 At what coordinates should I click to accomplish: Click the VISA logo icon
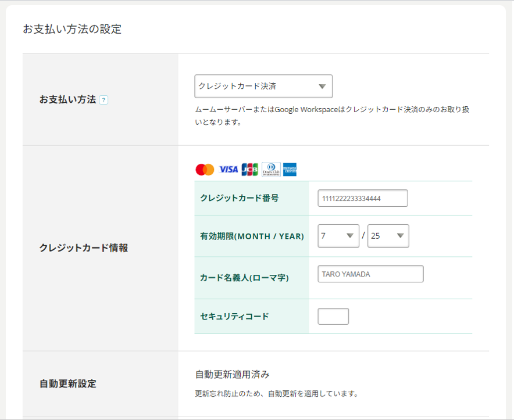coord(229,170)
